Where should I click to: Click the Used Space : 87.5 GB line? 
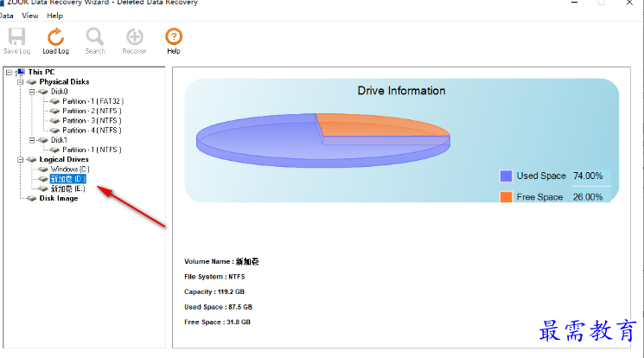coord(218,307)
